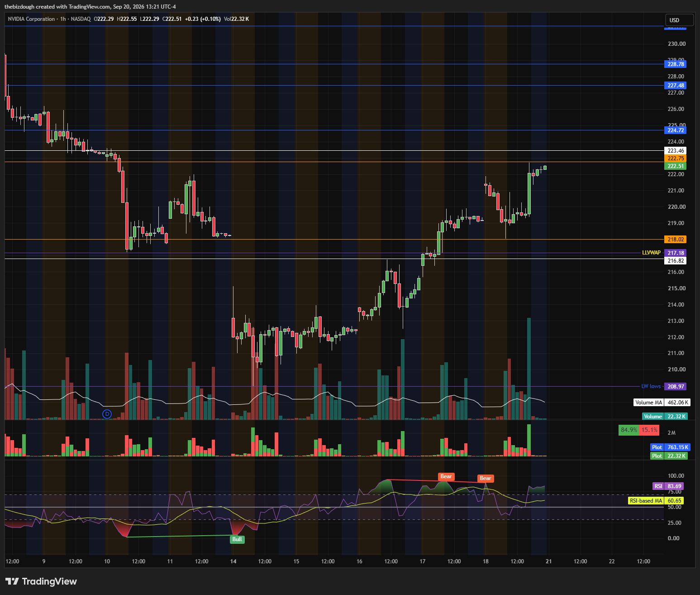Screen dimensions: 700x595
Task: Click the LW lows line label
Action: [651, 386]
